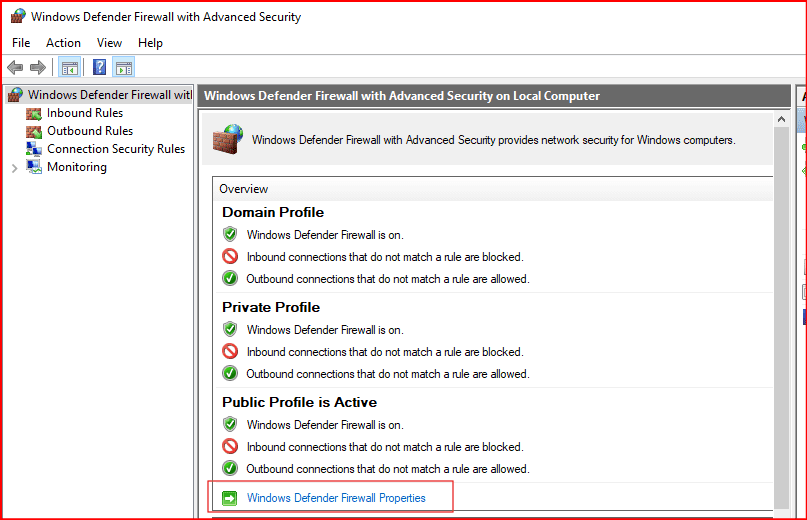Select root Windows Defender Firewall tree node
Image resolution: width=807 pixels, height=520 pixels.
click(x=108, y=95)
